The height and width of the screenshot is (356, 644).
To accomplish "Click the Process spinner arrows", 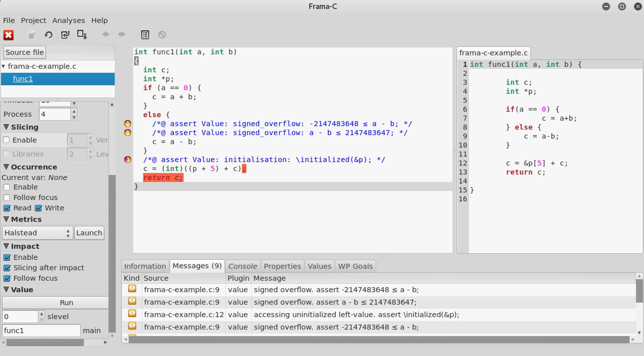I will tap(74, 114).
